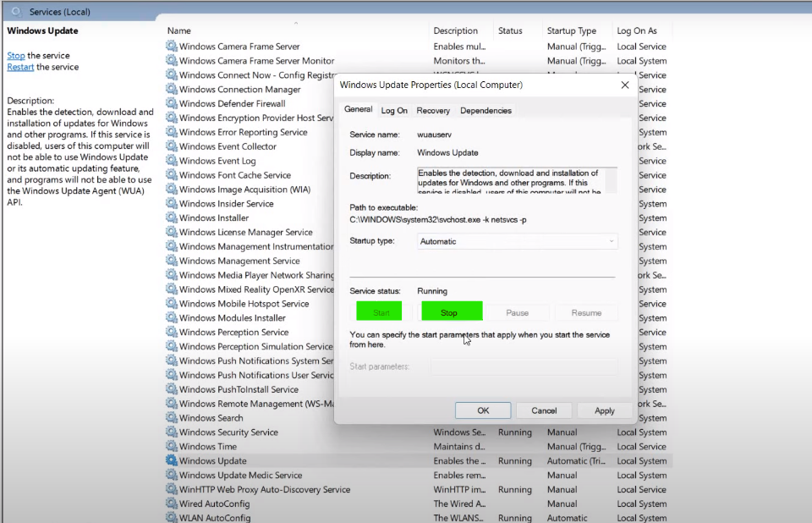Click the gear icon beside Windows Camera Frame Server
The height and width of the screenshot is (523, 812).
[x=171, y=47]
